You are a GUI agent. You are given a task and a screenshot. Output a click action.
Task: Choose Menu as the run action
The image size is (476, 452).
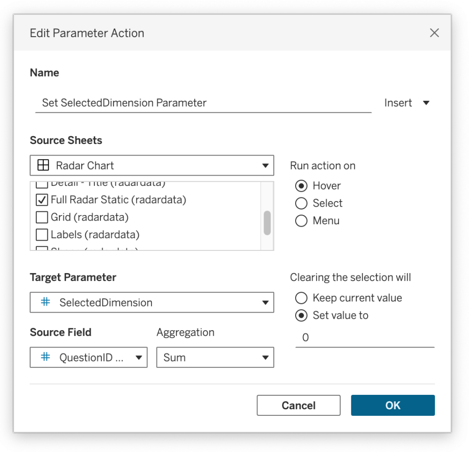(x=301, y=221)
